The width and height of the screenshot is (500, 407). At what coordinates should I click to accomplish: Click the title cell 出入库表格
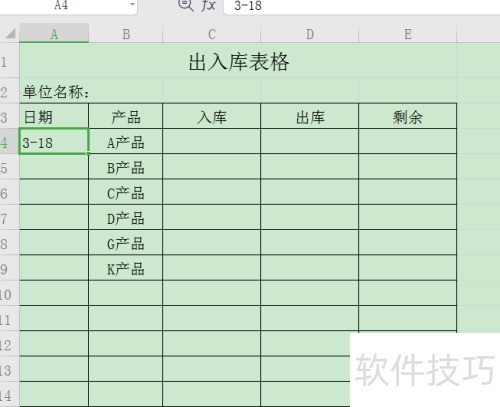pos(238,61)
